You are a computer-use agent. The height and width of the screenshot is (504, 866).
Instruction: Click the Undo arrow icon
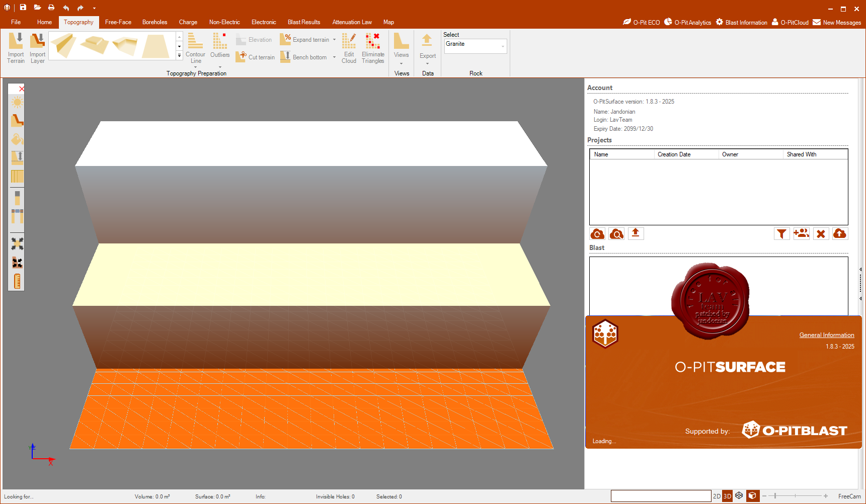pos(66,8)
